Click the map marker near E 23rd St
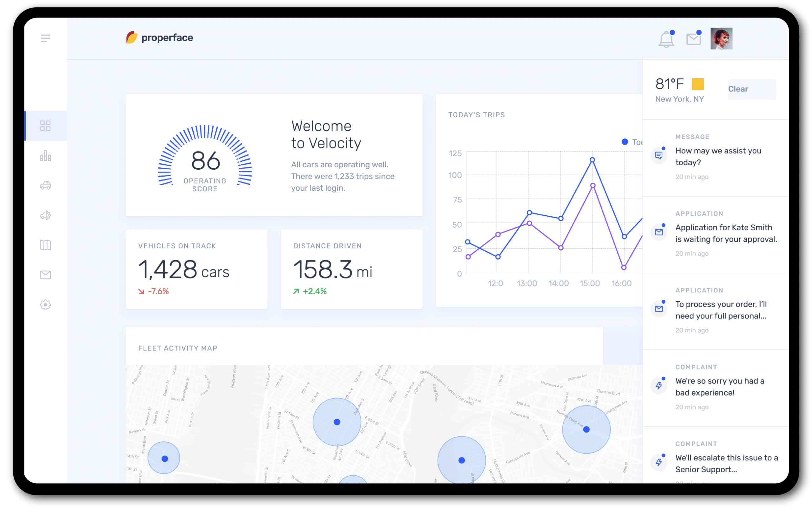This screenshot has height=515, width=812. [x=337, y=422]
